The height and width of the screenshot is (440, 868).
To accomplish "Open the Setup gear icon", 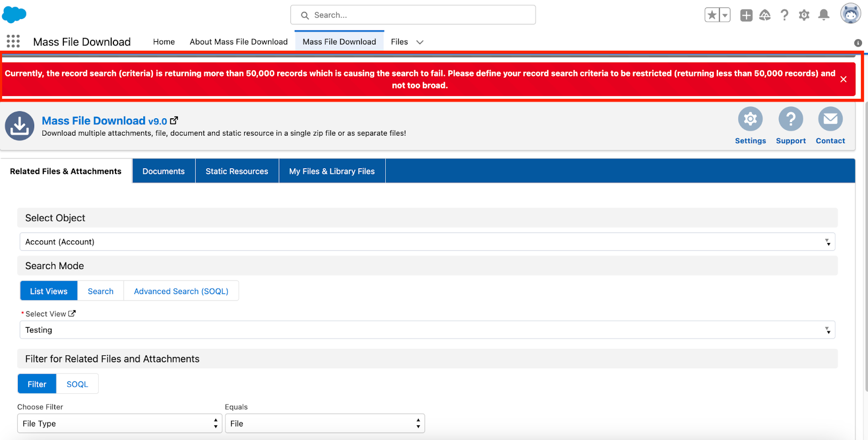I will [804, 15].
